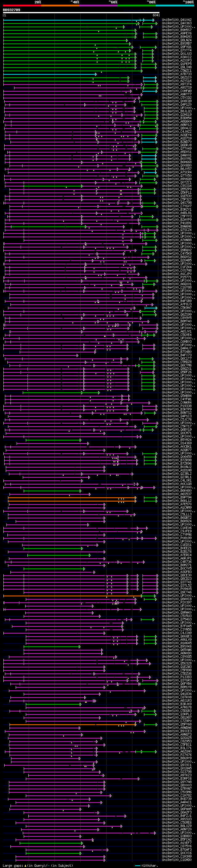The height and width of the screenshot is (868, 197).
Task: Select hit UniRef100_A2YS16
Action: tap(177, 81)
